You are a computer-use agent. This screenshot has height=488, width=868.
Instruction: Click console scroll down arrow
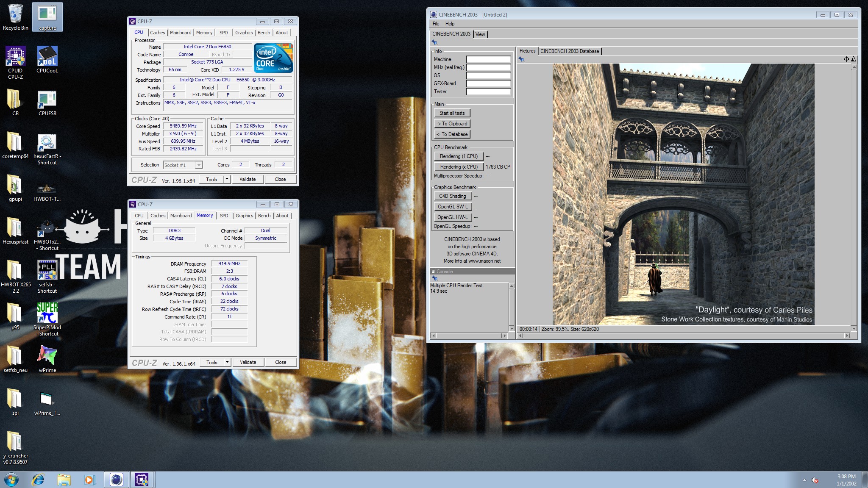(x=512, y=329)
